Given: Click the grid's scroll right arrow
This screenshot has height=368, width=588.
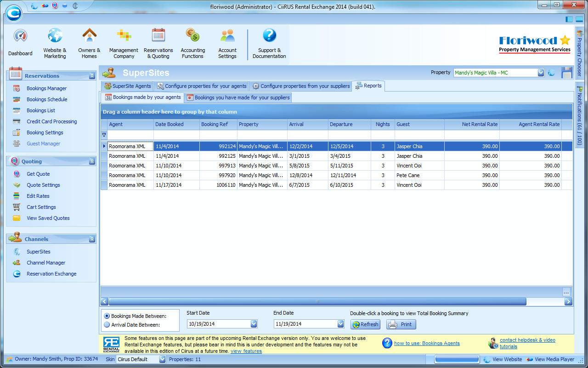Looking at the screenshot, I should pyautogui.click(x=568, y=302).
